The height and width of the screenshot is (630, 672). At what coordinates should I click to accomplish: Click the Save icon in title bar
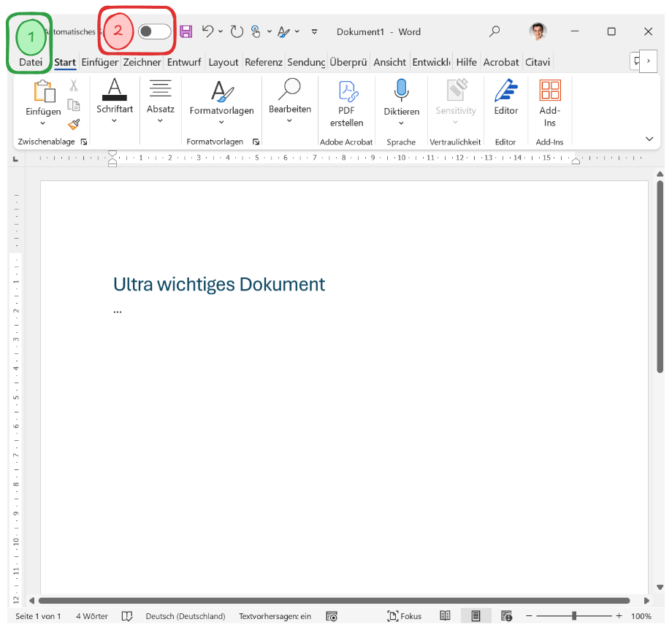click(x=186, y=31)
